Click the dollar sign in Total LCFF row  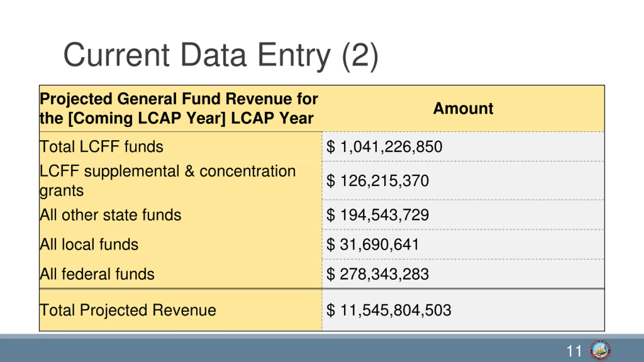coord(331,147)
